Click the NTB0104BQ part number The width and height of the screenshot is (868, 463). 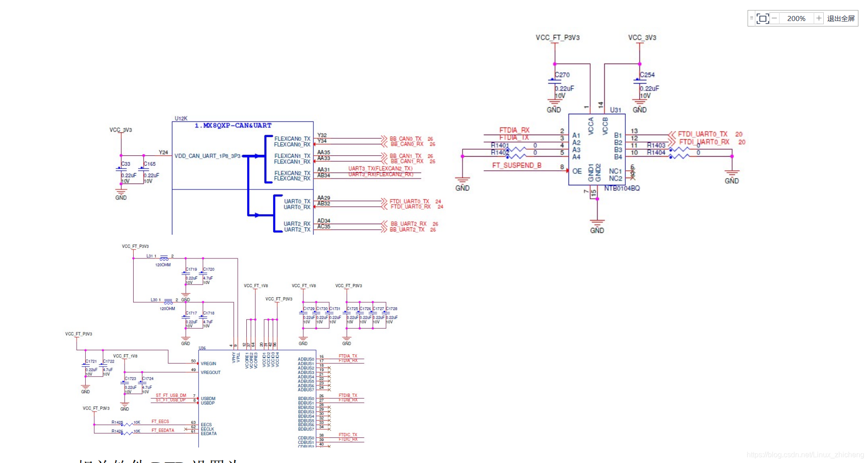coord(622,188)
